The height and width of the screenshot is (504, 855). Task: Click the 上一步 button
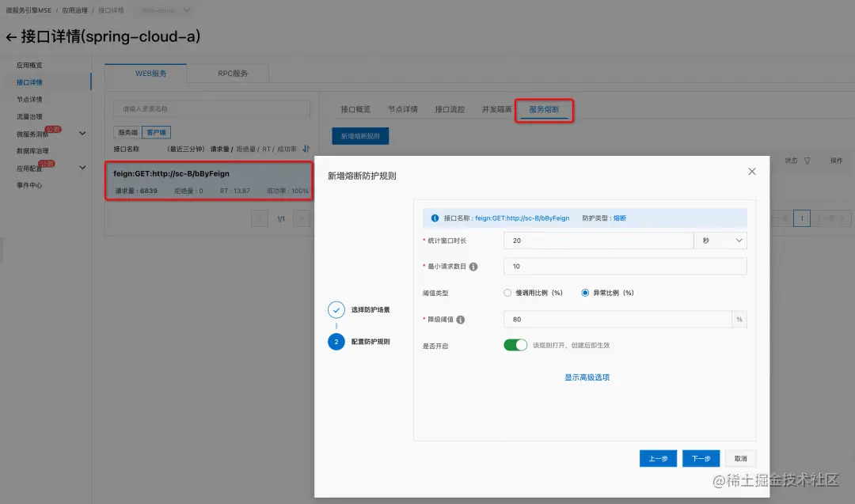[658, 459]
